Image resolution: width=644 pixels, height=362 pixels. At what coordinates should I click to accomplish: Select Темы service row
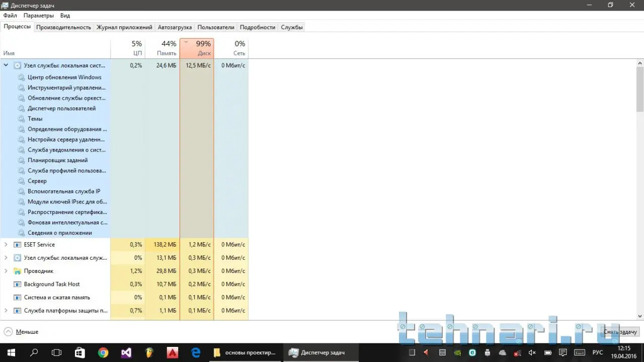pyautogui.click(x=35, y=119)
